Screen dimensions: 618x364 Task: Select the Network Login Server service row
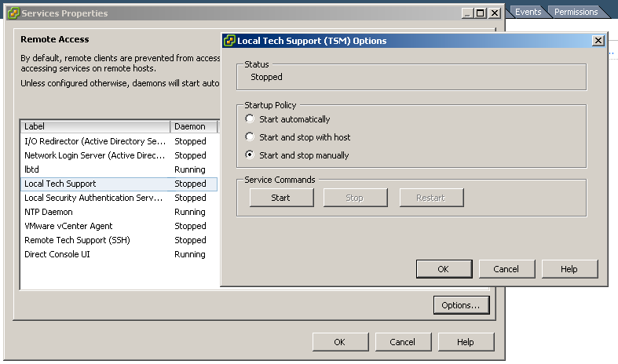[x=119, y=155]
